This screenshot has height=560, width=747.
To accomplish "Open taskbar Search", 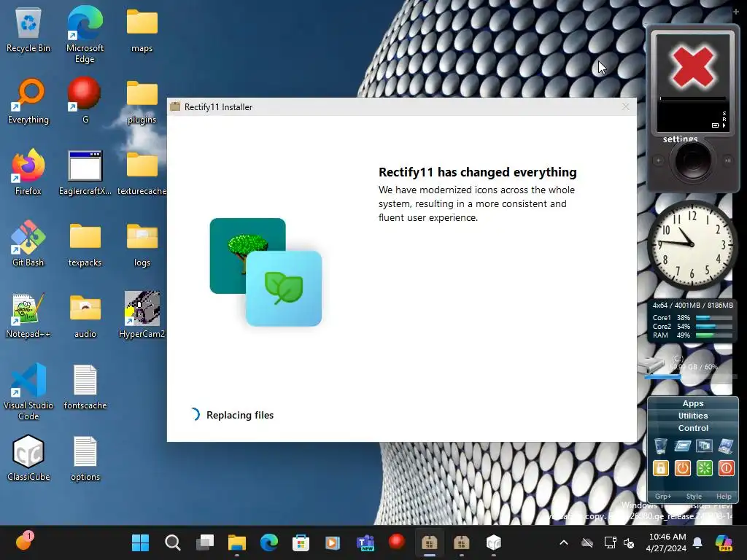I will 172,542.
